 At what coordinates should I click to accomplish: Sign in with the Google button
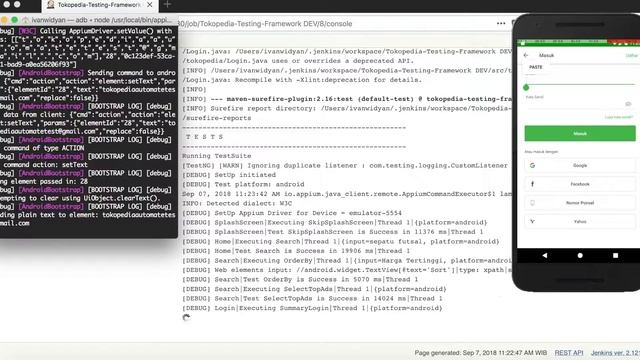point(580,165)
